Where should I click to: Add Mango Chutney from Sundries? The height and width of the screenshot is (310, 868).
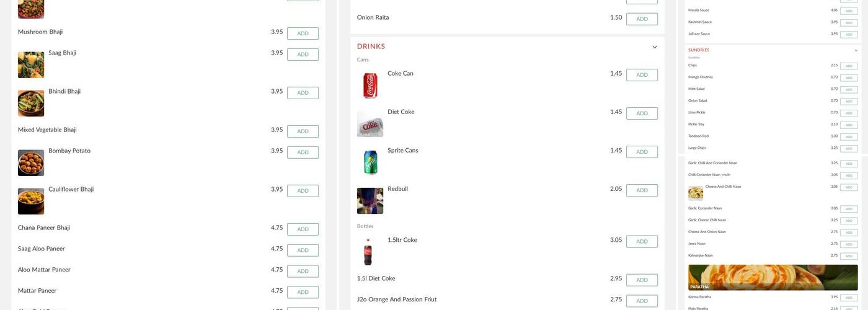coord(849,78)
